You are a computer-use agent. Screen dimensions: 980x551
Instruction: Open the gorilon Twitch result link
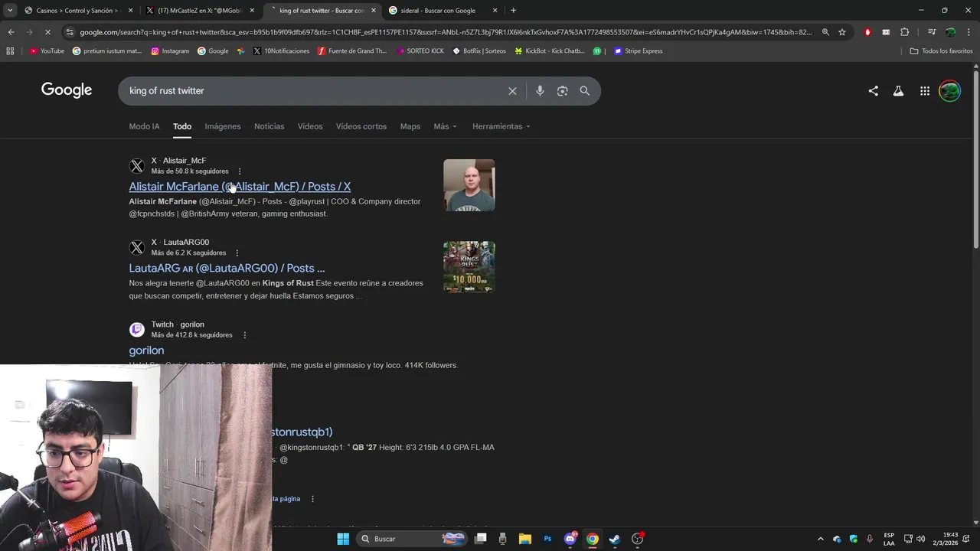146,350
